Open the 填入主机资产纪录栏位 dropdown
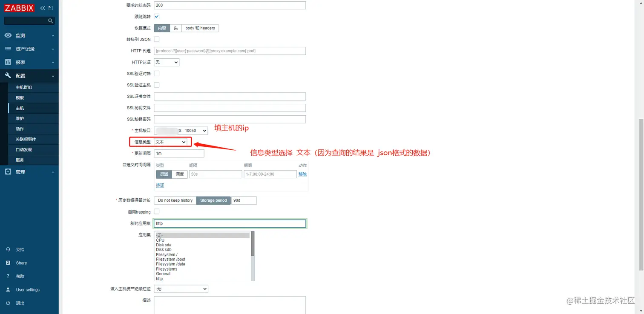The width and height of the screenshot is (644, 314). pyautogui.click(x=181, y=289)
